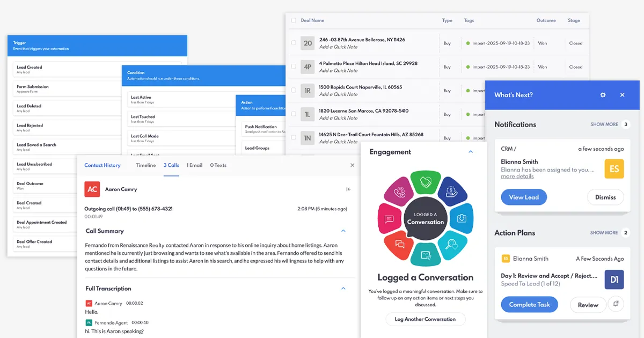Screen dimensions: 644x338
Task: Click the 4P deal badge for Palmetto Place
Action: coord(308,67)
